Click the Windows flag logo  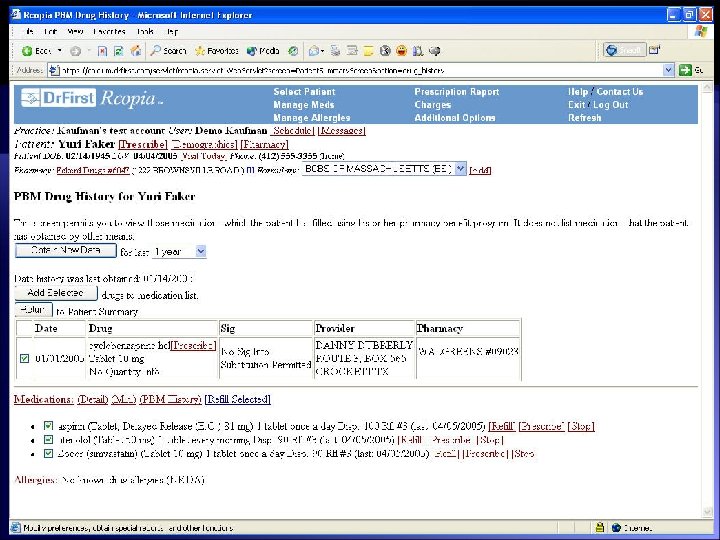(x=701, y=31)
